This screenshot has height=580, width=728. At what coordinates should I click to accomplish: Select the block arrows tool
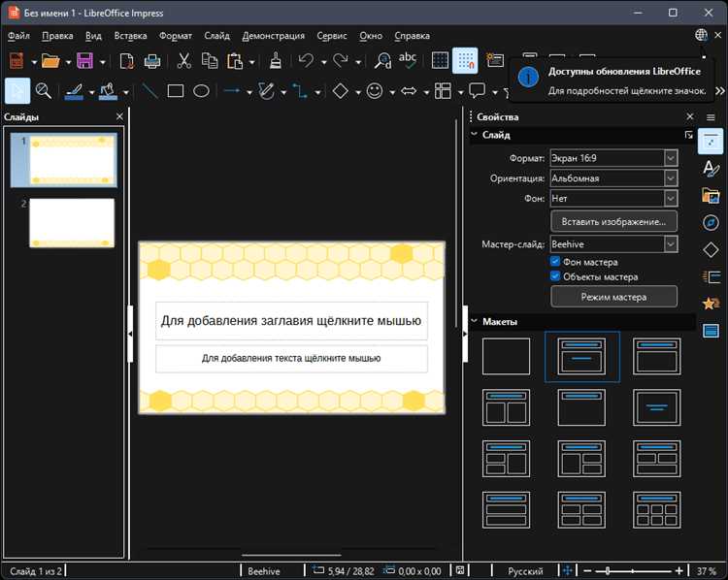pos(409,91)
